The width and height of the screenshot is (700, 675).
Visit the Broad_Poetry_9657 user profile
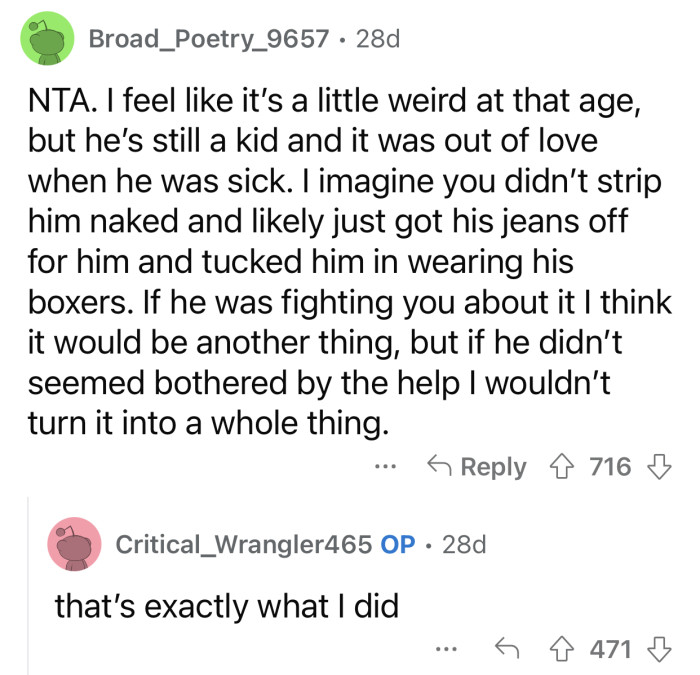pos(208,39)
